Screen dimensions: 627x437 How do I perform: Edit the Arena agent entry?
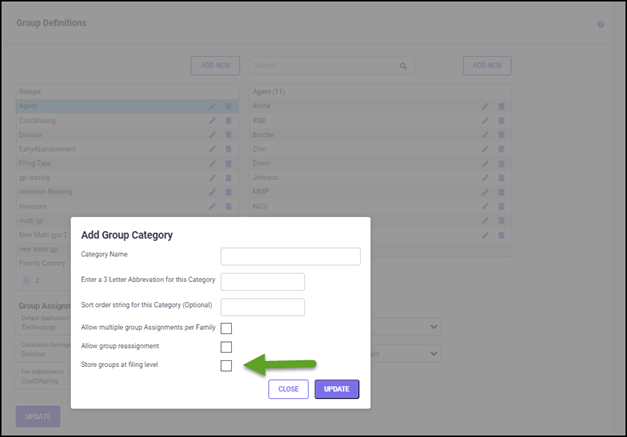click(x=485, y=106)
